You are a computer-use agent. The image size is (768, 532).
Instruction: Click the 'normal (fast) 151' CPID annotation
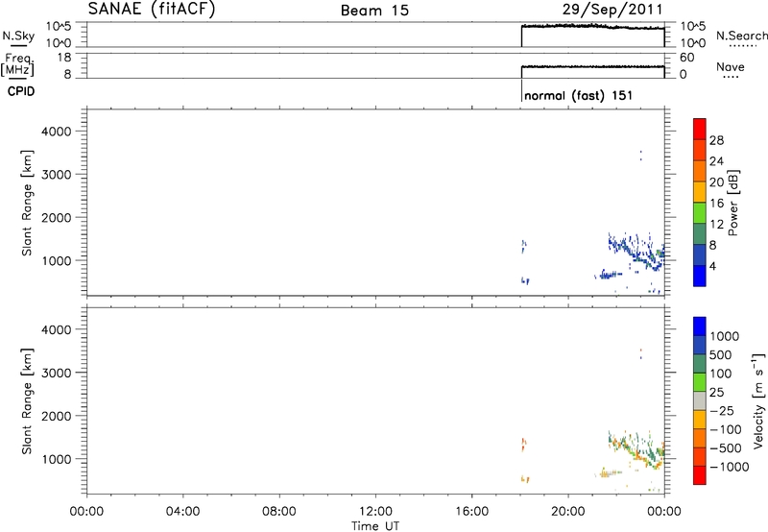pyautogui.click(x=579, y=95)
